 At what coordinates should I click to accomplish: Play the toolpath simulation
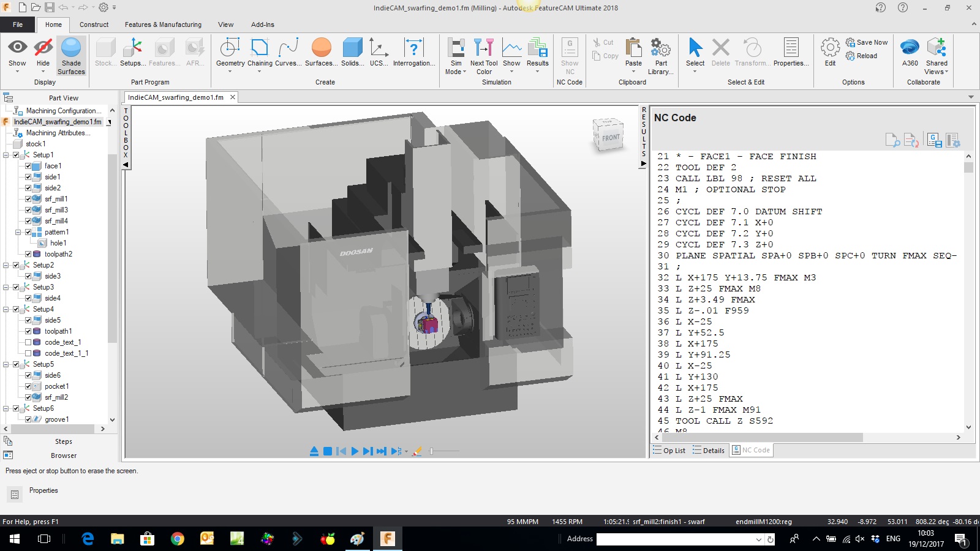pos(355,451)
